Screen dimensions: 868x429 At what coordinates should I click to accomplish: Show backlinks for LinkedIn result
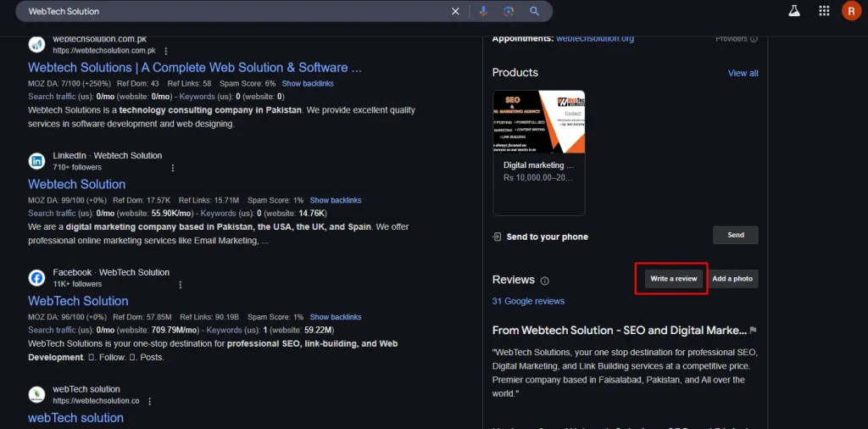click(336, 200)
